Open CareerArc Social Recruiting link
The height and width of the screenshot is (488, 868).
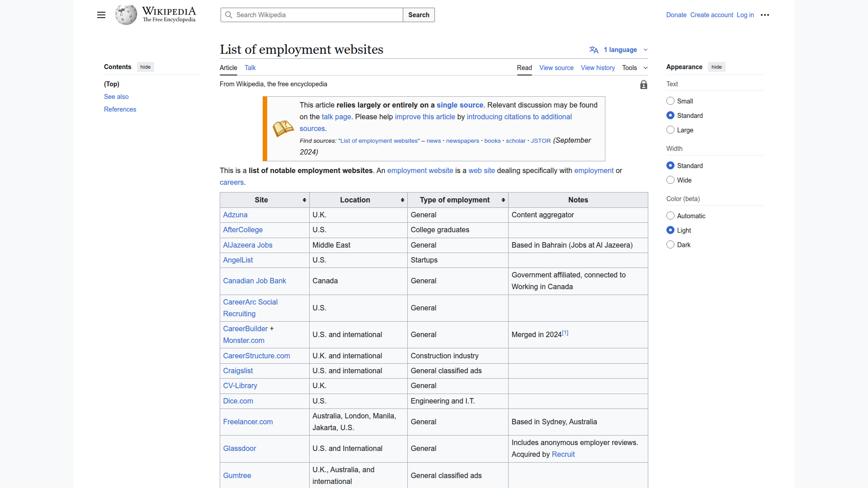coord(250,308)
